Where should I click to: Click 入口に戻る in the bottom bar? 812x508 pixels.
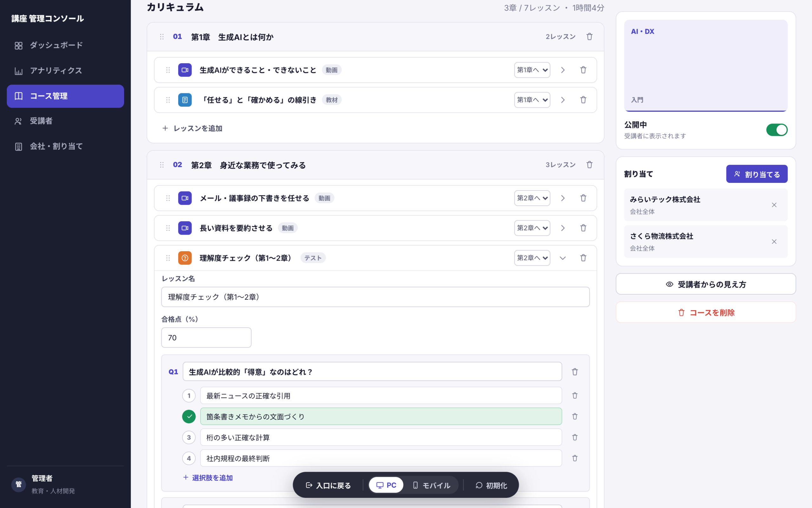tap(328, 485)
